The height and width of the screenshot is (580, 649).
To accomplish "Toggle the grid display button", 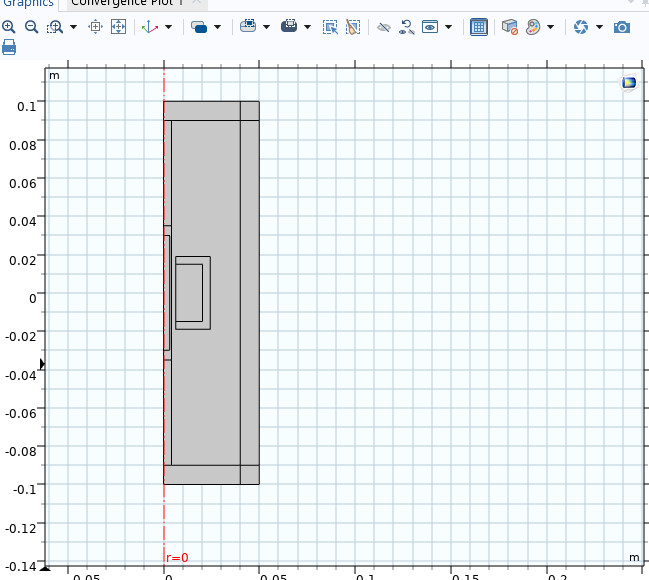I will [x=479, y=27].
